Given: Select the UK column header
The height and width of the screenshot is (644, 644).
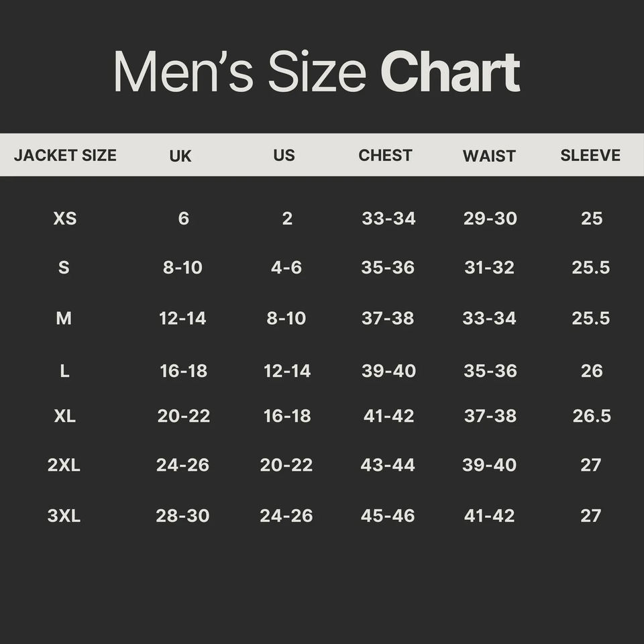Looking at the screenshot, I should click(180, 156).
